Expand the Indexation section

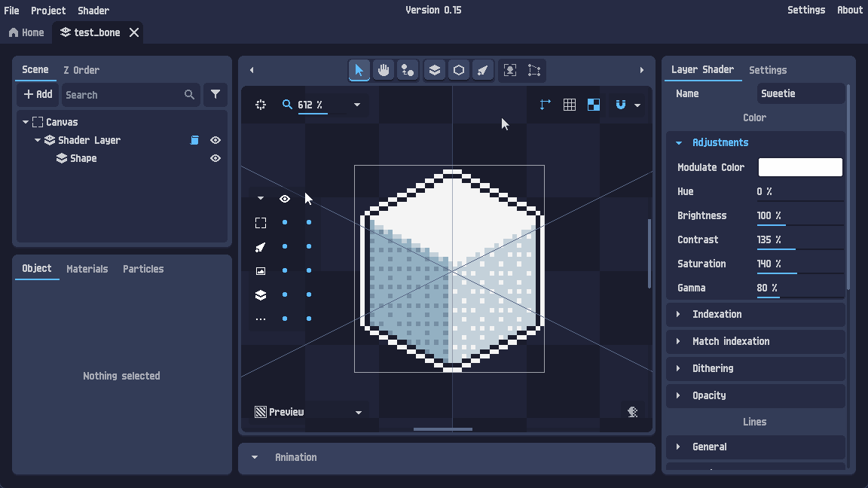[754, 314]
